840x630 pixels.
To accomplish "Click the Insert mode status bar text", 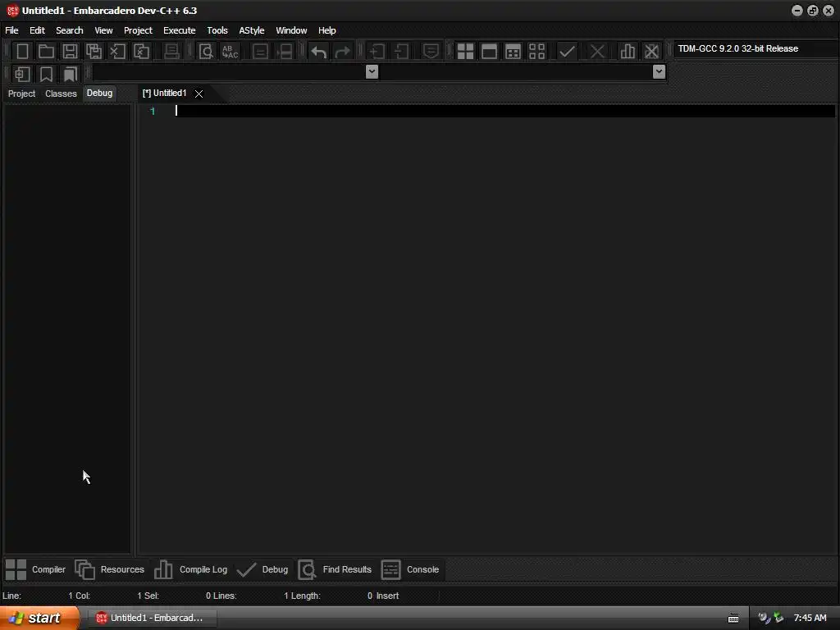I will pos(387,596).
